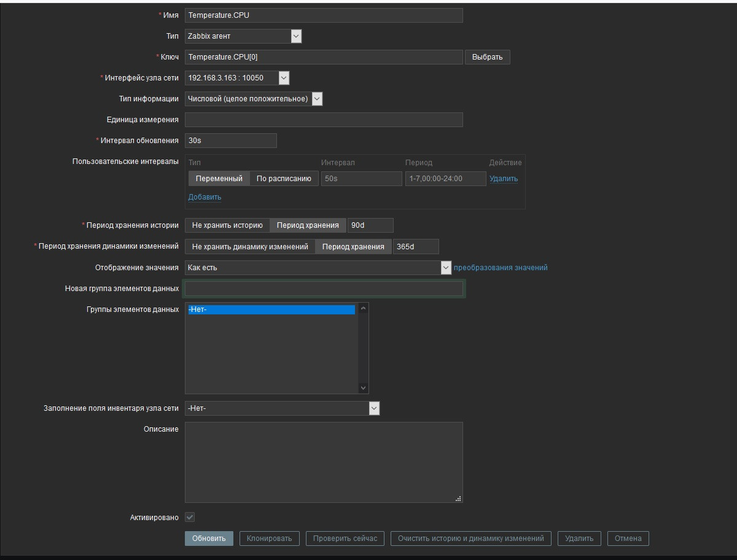This screenshot has width=737, height=560.
Task: Click the Добавить link to add interval
Action: [205, 197]
